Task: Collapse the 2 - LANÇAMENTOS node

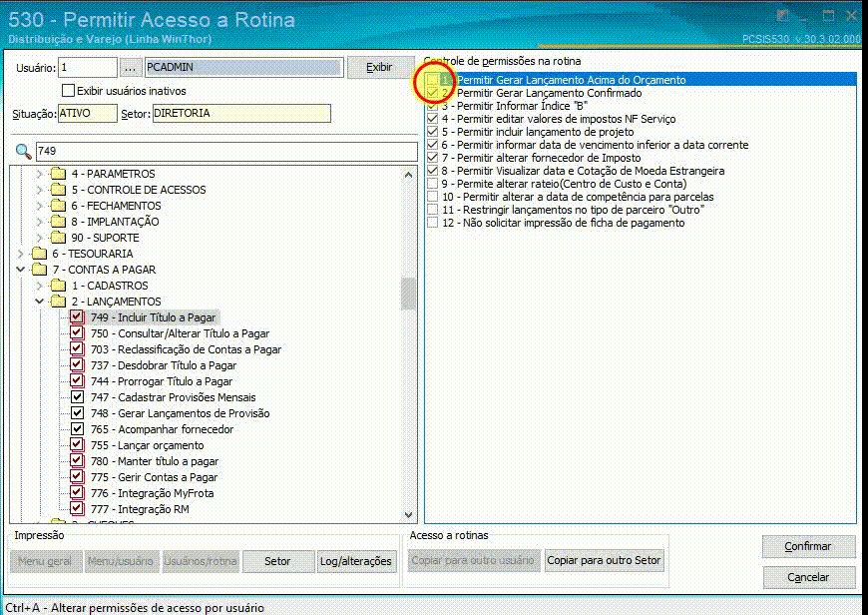Action: click(39, 302)
